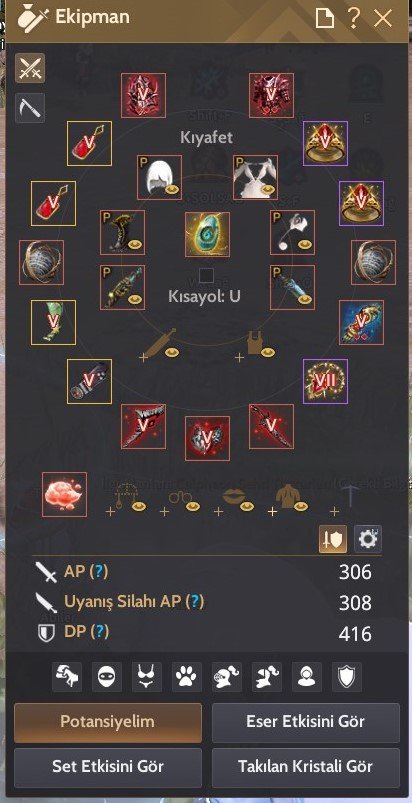Click the Potansiyelim button
Image resolution: width=412 pixels, height=803 pixels.
[108, 723]
